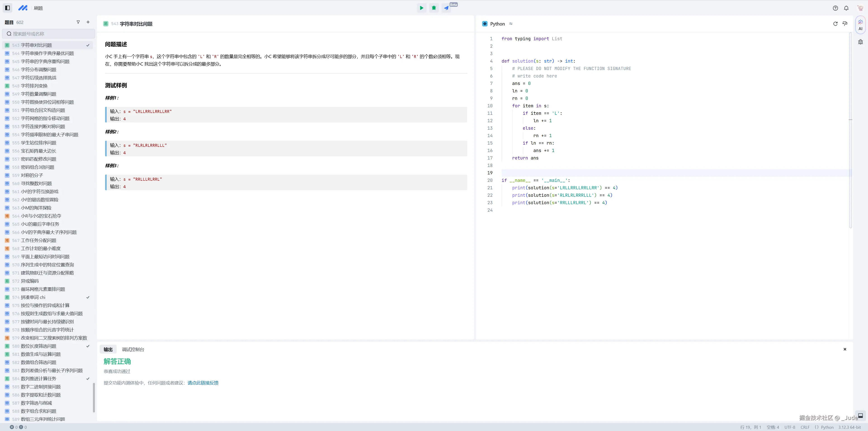Toggle the left sidebar panel
Image resolution: width=868 pixels, height=431 pixels.
7,8
